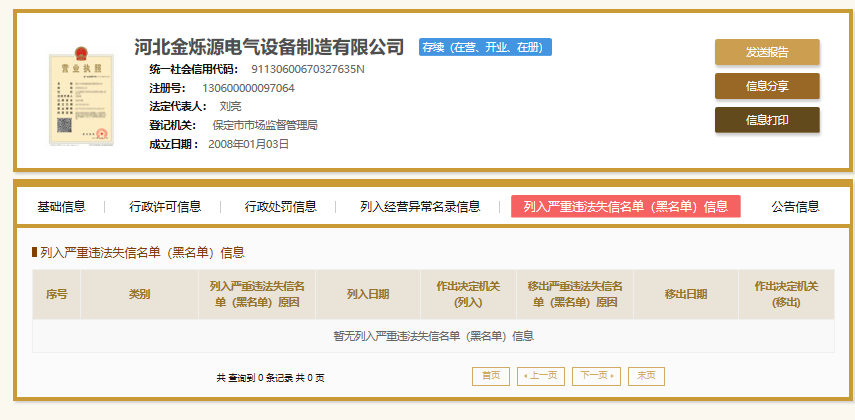Click the 序号 column header

coord(57,295)
